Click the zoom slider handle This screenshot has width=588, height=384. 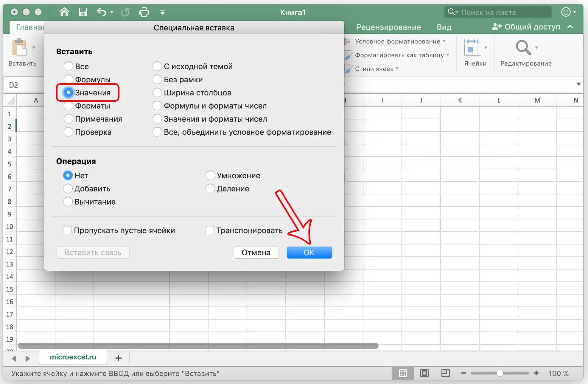click(x=500, y=373)
